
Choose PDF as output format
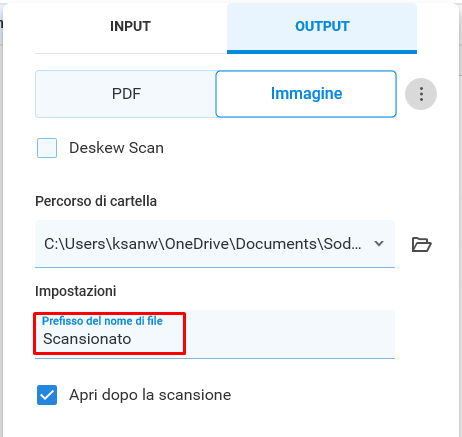point(126,94)
